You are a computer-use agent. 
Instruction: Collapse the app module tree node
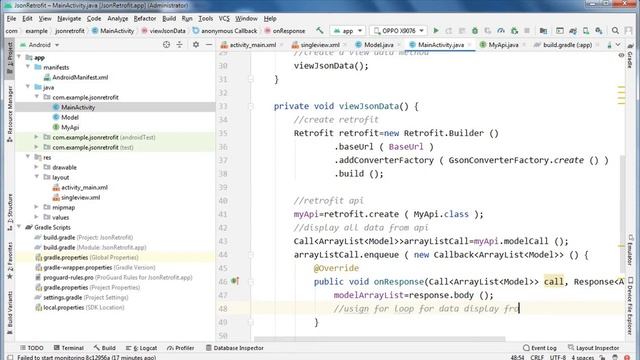pyautogui.click(x=19, y=57)
